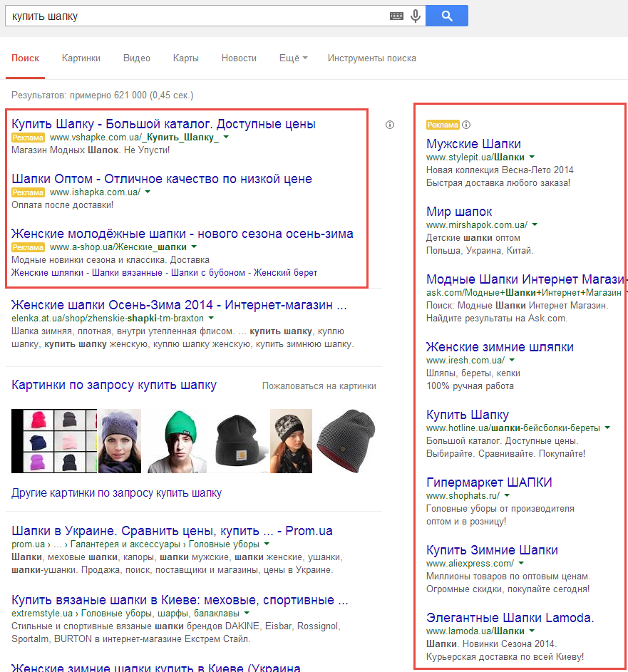Open colorful beanies grid thumbnail
The height and width of the screenshot is (672, 628).
(x=54, y=441)
